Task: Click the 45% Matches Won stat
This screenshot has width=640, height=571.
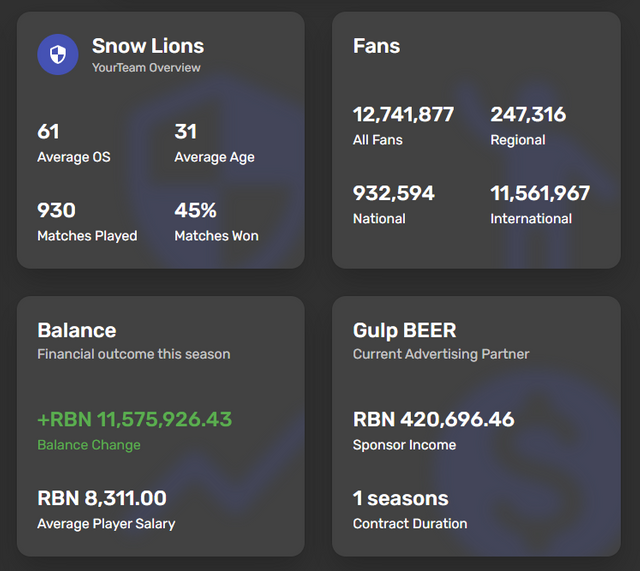Action: click(x=196, y=210)
